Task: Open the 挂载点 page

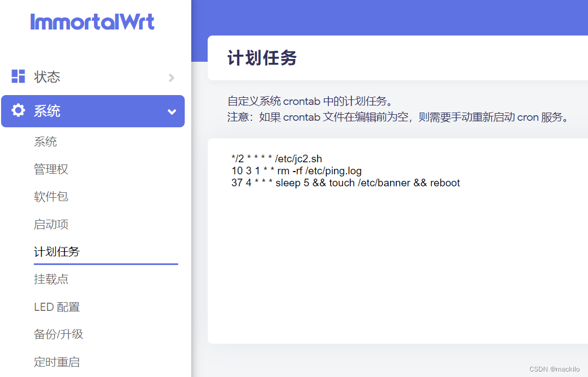Action: tap(51, 279)
